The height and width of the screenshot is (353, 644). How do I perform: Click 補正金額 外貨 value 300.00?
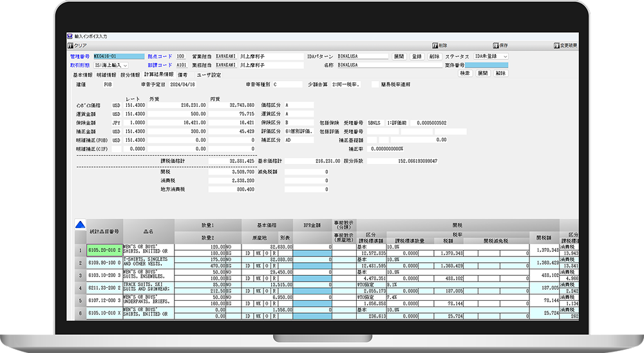tap(177, 131)
